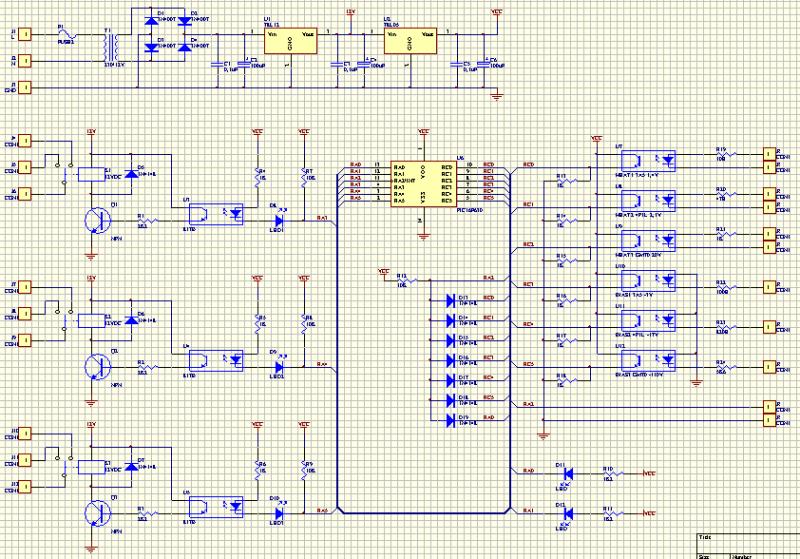Click the LED diode on the RA0 line
This screenshot has width=800, height=559.
(566, 473)
